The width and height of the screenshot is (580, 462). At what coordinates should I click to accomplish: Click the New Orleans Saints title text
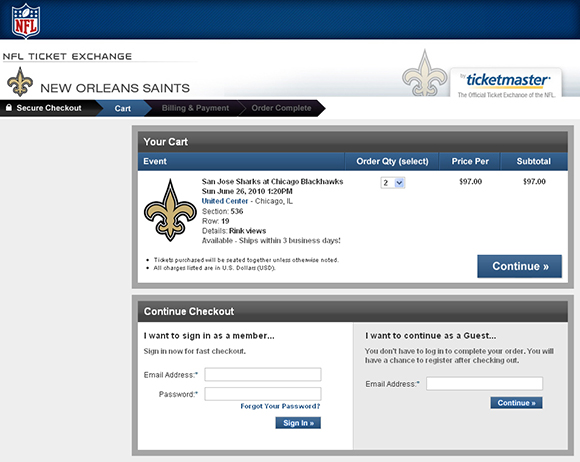point(115,88)
